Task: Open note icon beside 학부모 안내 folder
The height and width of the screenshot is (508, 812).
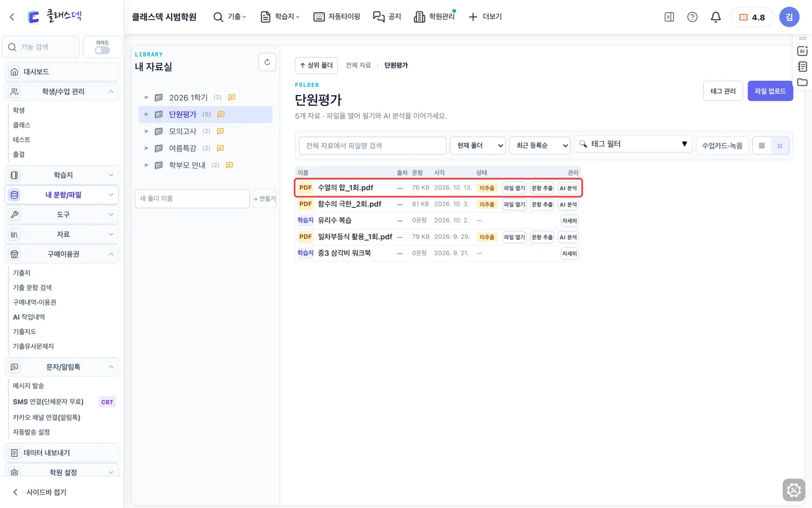Action: click(229, 165)
